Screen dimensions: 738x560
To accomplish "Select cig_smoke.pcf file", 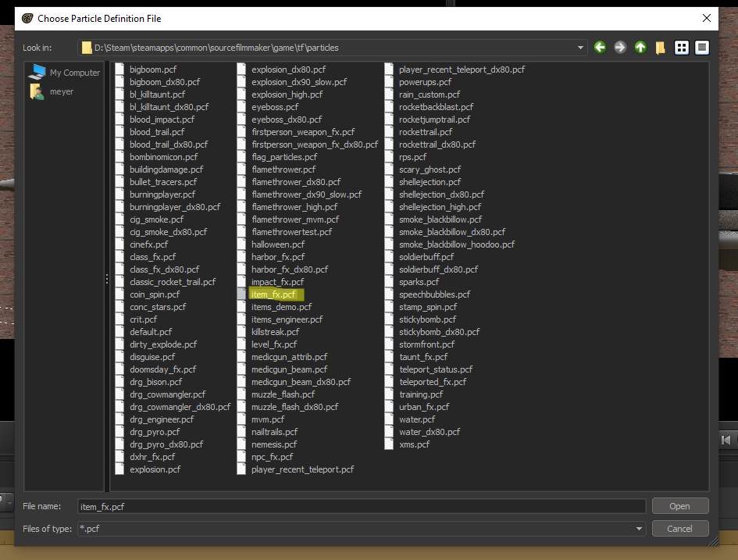I will pyautogui.click(x=157, y=219).
